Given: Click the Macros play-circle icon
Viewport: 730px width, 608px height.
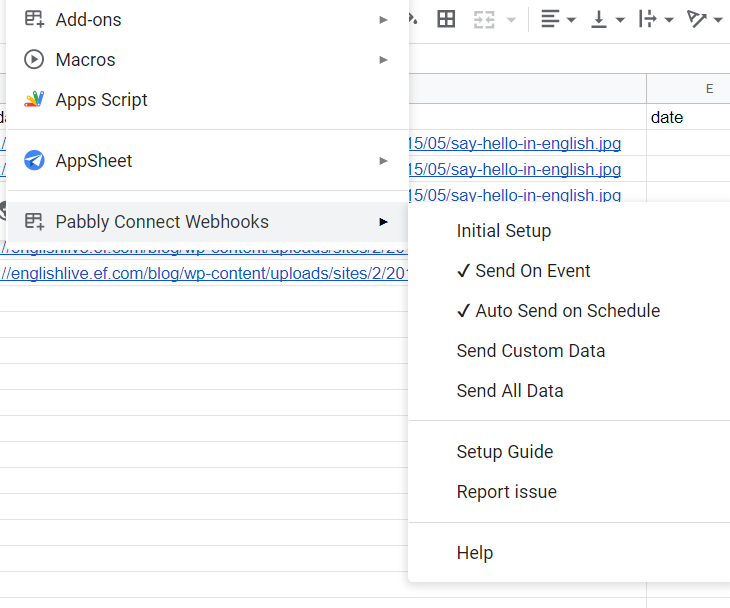Looking at the screenshot, I should pos(34,60).
